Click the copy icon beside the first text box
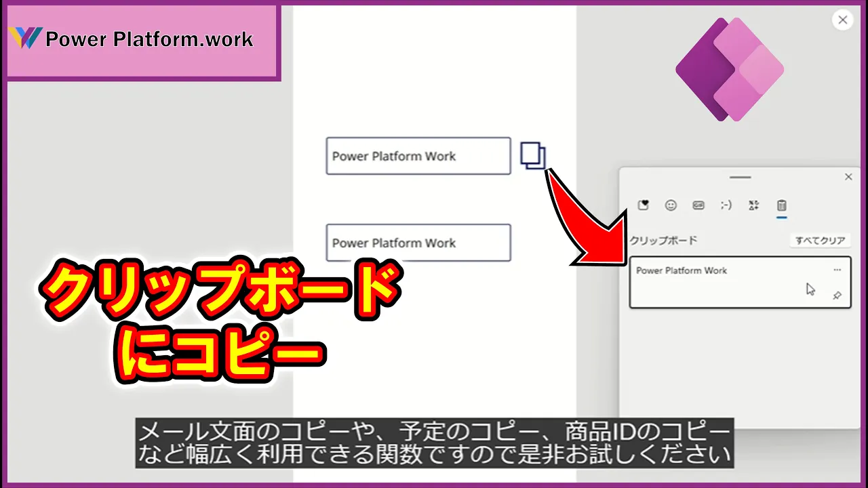868x488 pixels. tap(533, 155)
